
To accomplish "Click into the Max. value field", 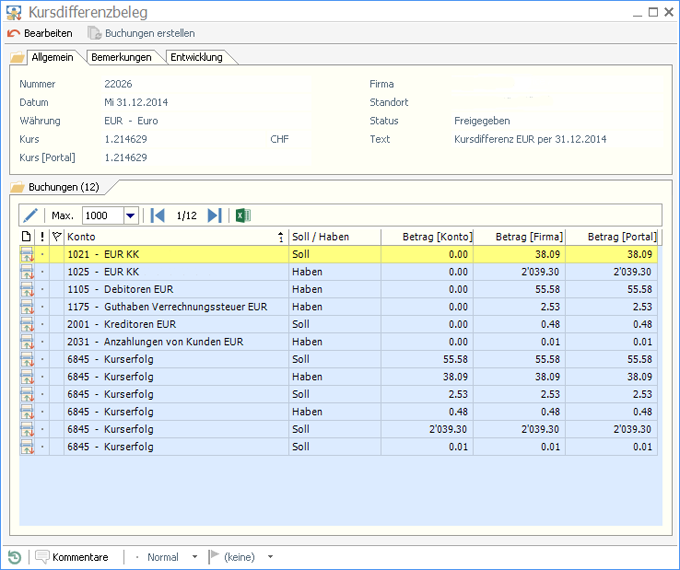I will pos(103,215).
